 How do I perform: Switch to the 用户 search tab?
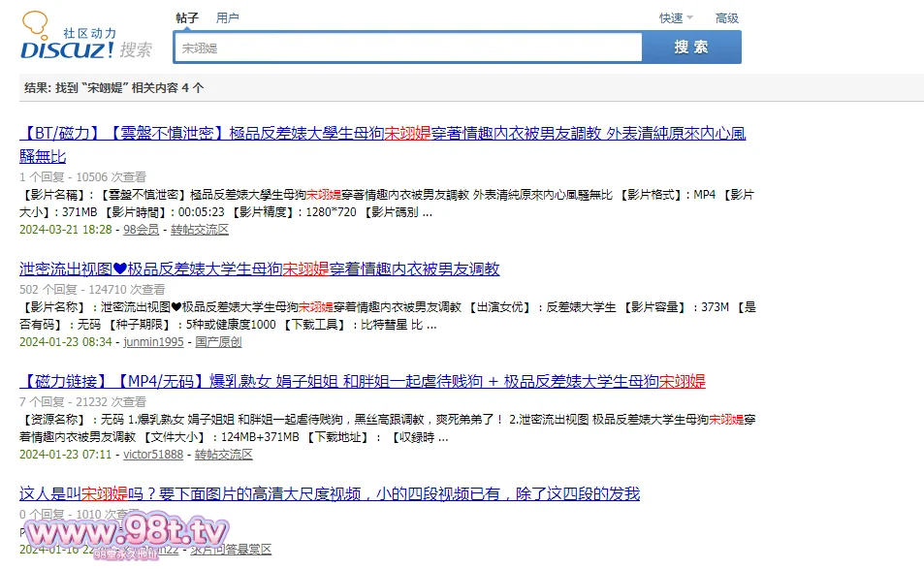tap(228, 17)
